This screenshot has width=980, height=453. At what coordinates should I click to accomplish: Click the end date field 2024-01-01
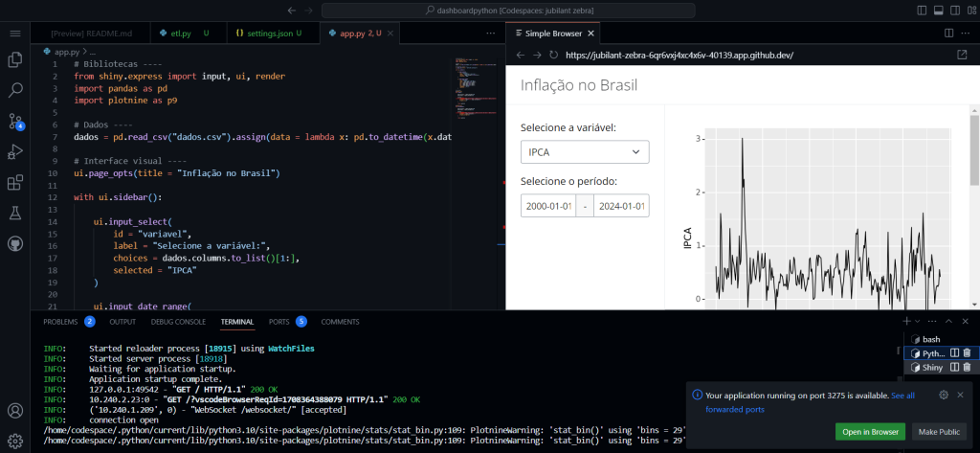(621, 206)
